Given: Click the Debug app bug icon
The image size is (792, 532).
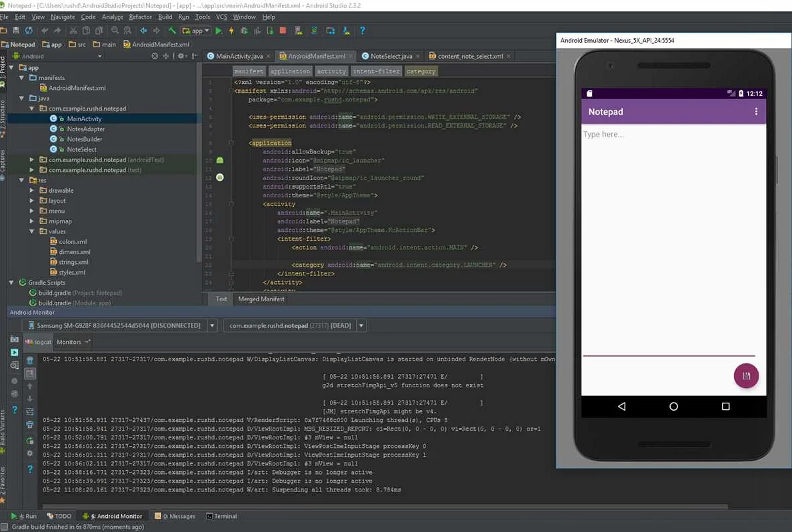Looking at the screenshot, I should [245, 31].
